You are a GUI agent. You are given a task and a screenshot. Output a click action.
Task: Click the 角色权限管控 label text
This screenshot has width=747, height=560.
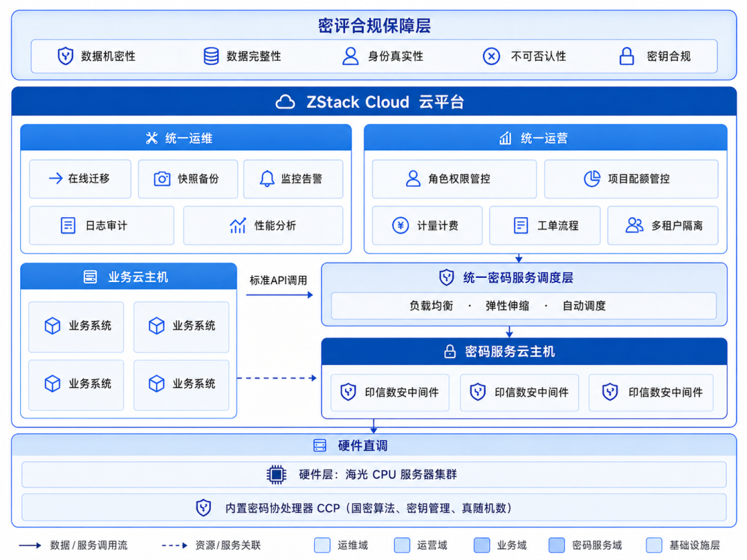pos(459,178)
